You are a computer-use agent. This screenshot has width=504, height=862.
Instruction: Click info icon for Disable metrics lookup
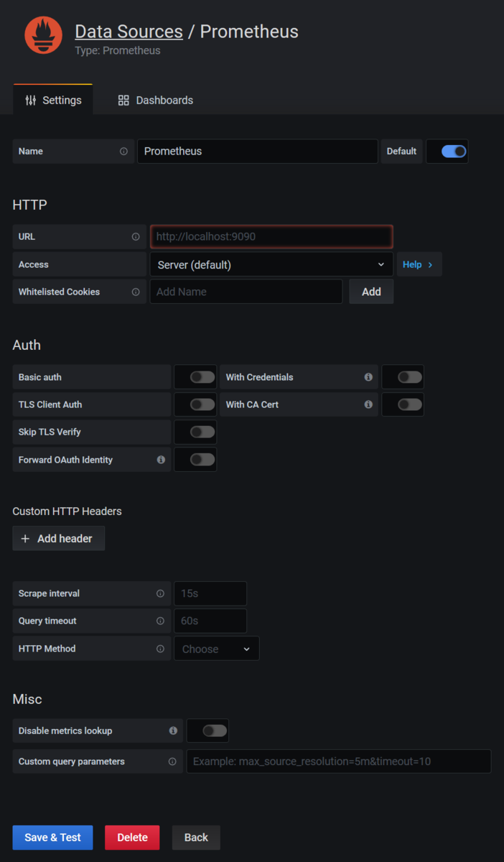pos(173,731)
